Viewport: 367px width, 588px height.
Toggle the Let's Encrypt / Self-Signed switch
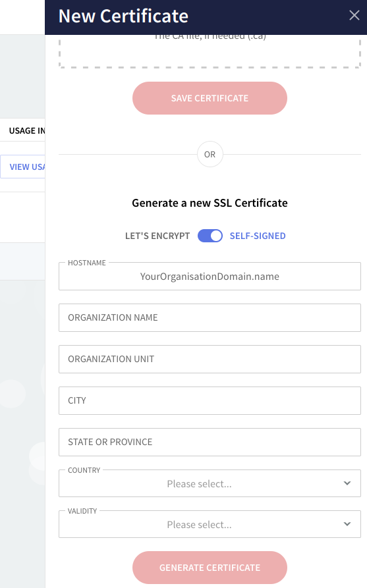click(x=210, y=236)
